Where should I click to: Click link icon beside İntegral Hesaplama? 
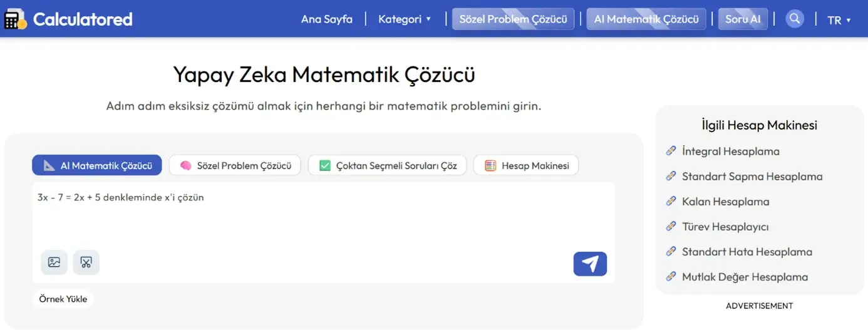[x=671, y=151]
